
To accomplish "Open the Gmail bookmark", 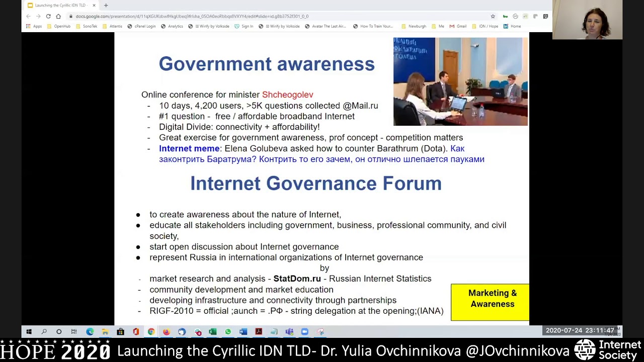I will pyautogui.click(x=458, y=26).
